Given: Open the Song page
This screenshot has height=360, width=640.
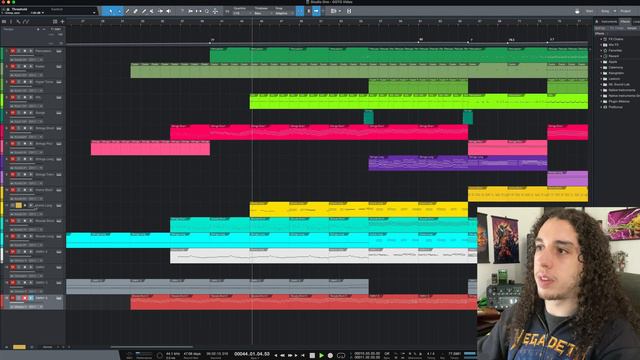Looking at the screenshot, I should pyautogui.click(x=605, y=11).
